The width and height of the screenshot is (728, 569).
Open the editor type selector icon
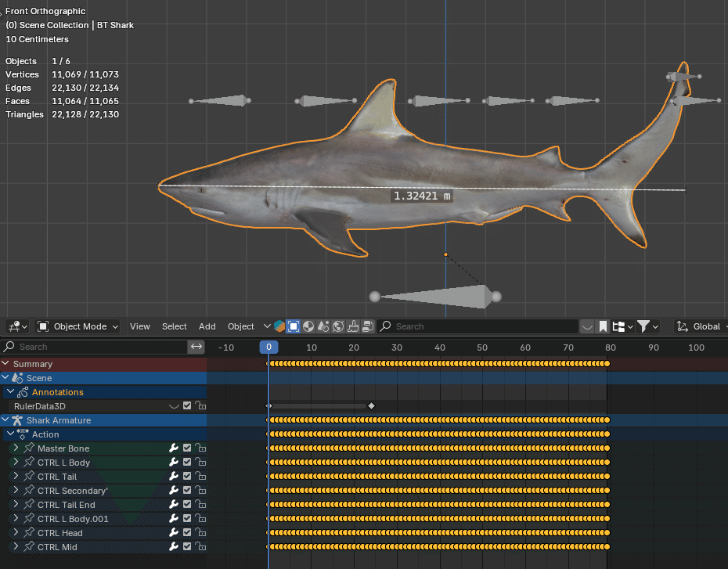click(18, 326)
